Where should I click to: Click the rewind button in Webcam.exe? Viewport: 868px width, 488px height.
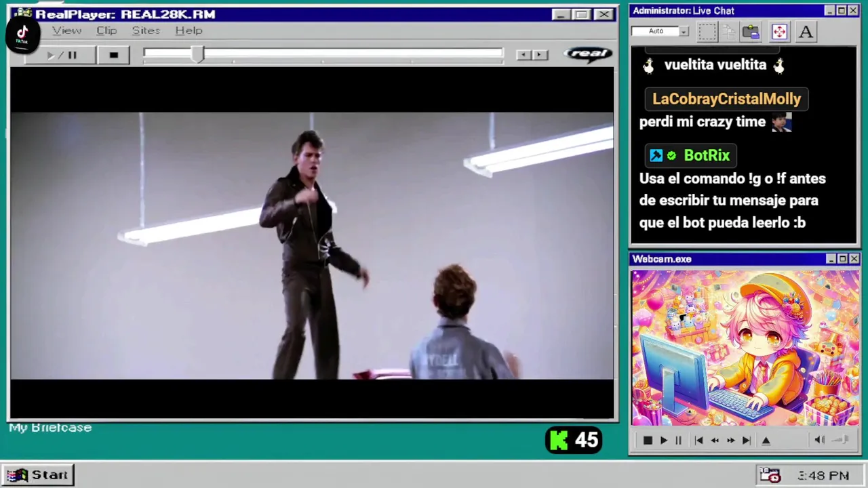click(715, 441)
